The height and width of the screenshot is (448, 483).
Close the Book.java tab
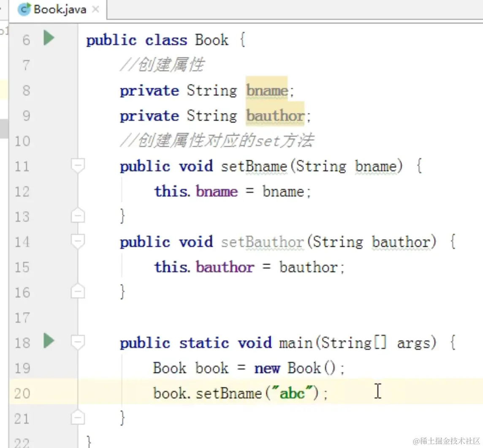coord(96,9)
